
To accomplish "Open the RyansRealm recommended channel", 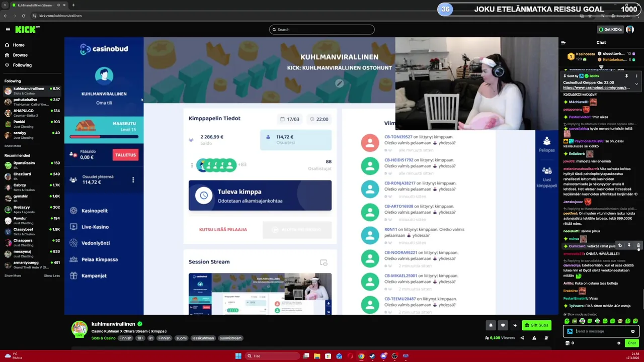I will point(32,165).
